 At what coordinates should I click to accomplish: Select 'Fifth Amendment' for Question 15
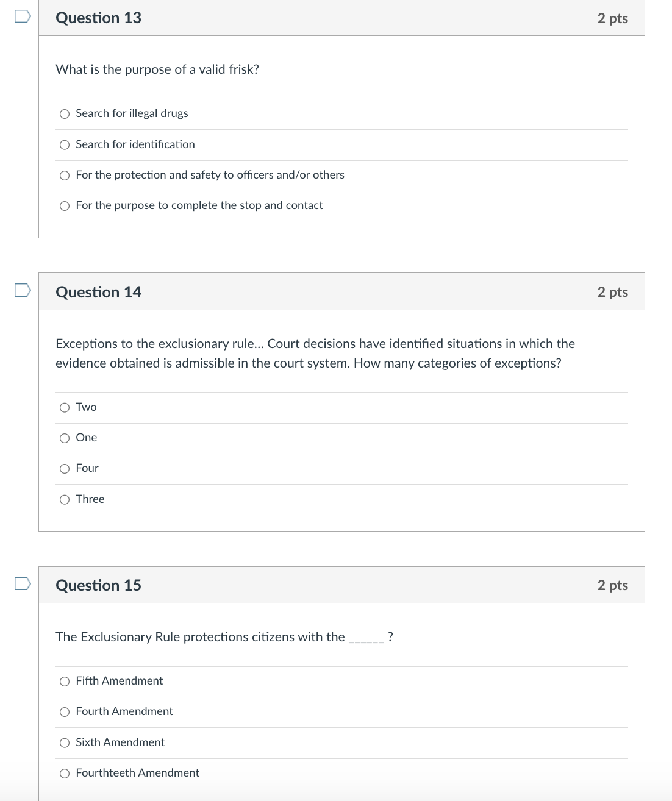(64, 681)
